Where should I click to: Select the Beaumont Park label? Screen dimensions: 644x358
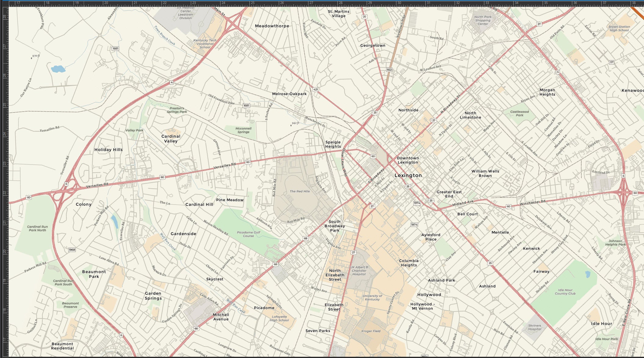point(94,274)
